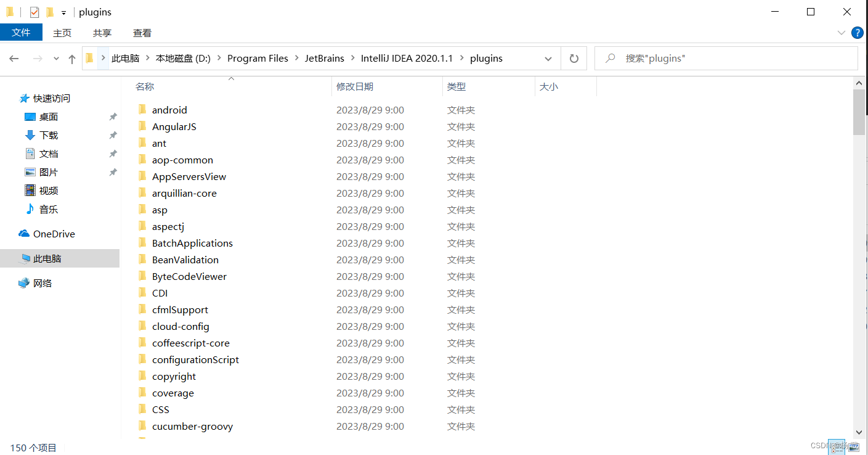Select the cloud-config folder name

pyautogui.click(x=180, y=326)
